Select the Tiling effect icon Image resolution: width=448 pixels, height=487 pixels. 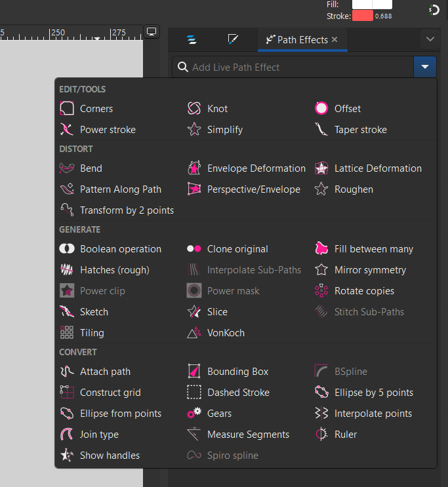67,332
